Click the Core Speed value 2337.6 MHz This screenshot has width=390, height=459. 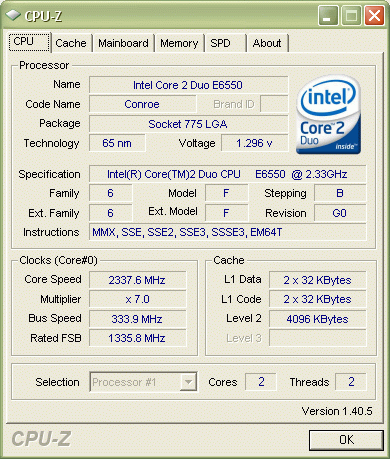tap(137, 280)
